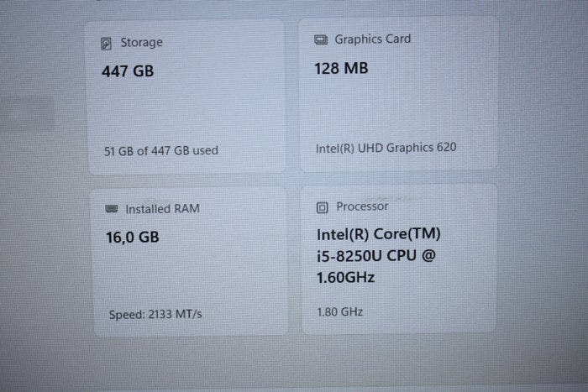Image resolution: width=588 pixels, height=392 pixels.
Task: Click the Graphics Card monitor icon
Action: (321, 39)
